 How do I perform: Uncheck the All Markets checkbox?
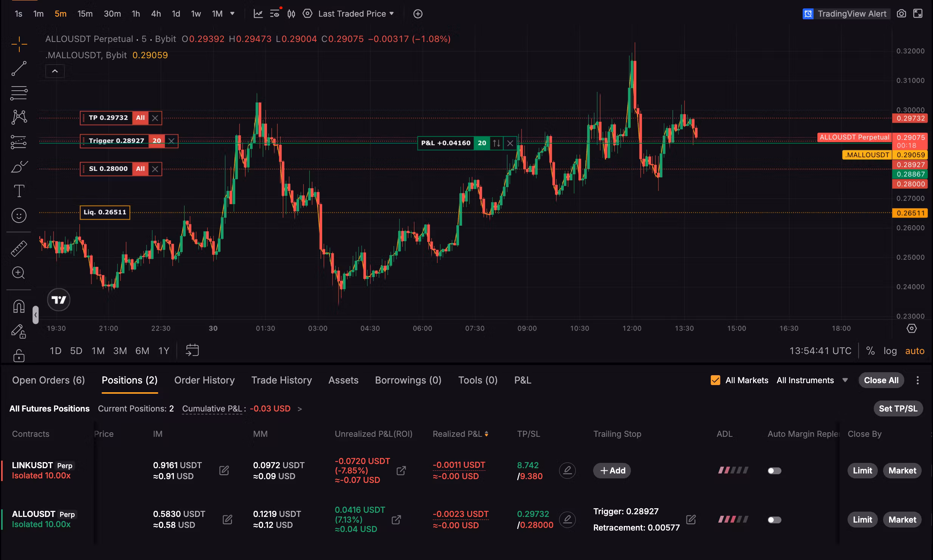(x=715, y=380)
